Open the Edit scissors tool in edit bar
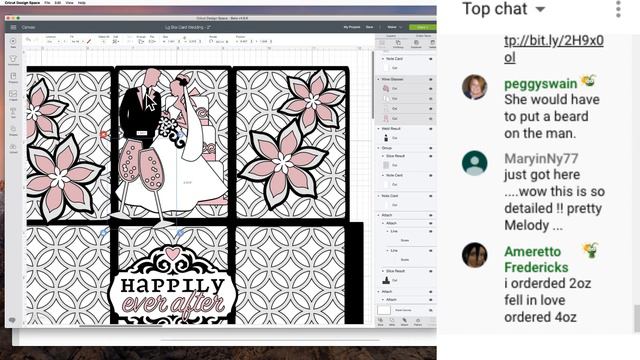The width and height of the screenshot is (640, 360). 116,41
